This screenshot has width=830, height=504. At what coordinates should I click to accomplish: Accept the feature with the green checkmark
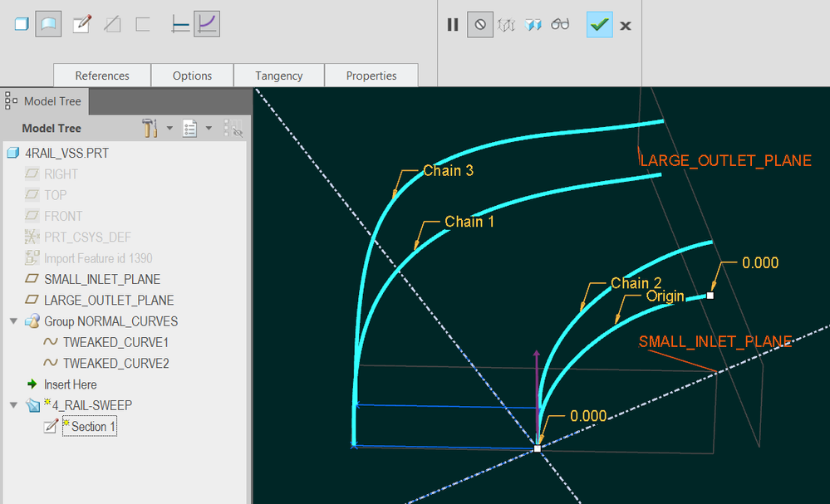click(x=598, y=25)
